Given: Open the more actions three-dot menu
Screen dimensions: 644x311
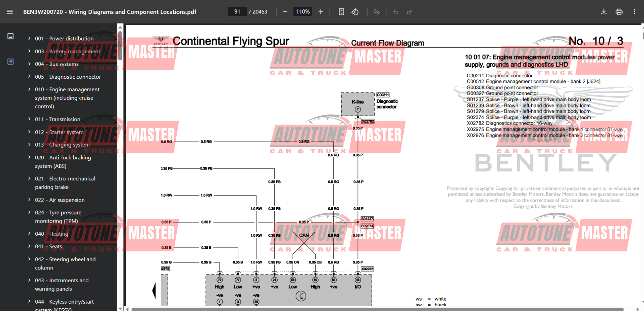Looking at the screenshot, I should pyautogui.click(x=634, y=12).
